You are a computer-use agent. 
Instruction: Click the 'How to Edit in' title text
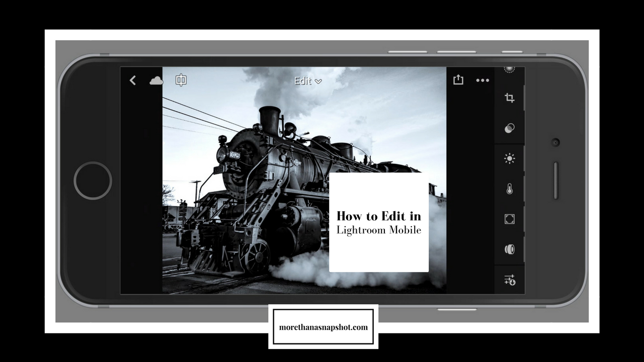click(x=379, y=216)
